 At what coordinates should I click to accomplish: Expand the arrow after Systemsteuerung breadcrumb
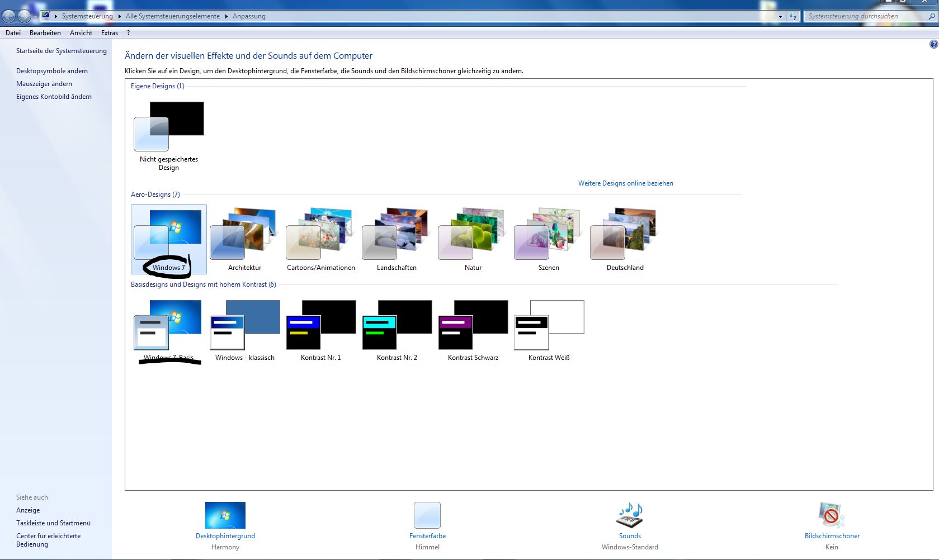pyautogui.click(x=119, y=16)
